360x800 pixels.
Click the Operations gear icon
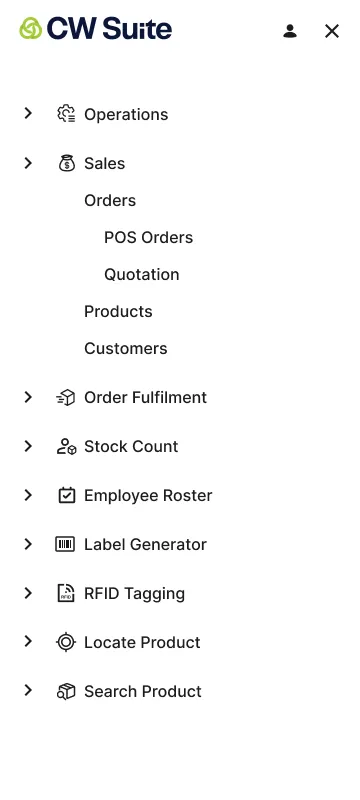[66, 114]
